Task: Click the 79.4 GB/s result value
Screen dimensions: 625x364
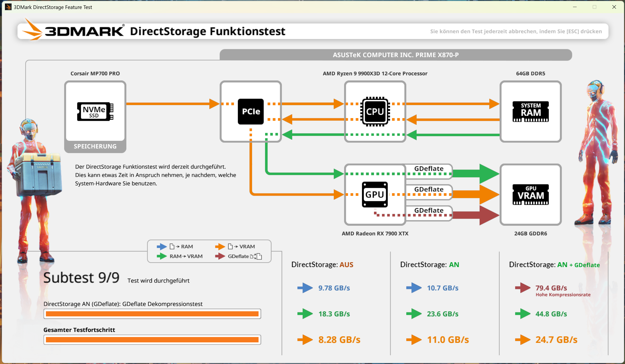Action: pos(551,288)
